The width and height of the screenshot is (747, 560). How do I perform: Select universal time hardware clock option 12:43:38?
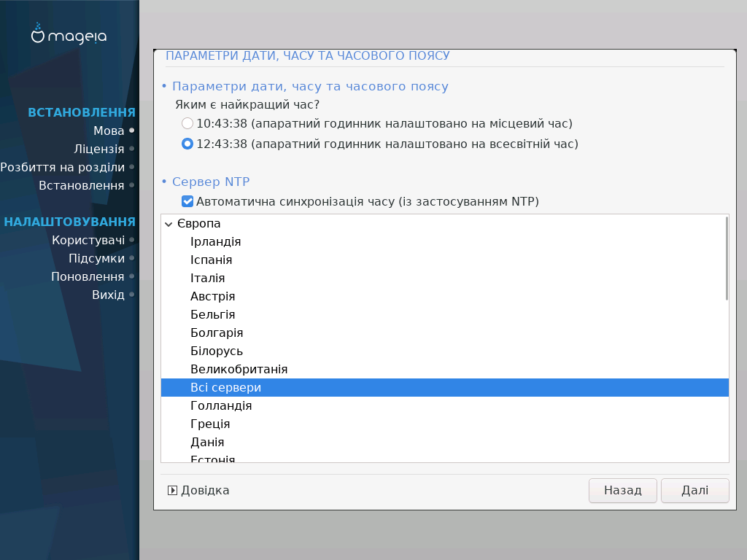[187, 144]
